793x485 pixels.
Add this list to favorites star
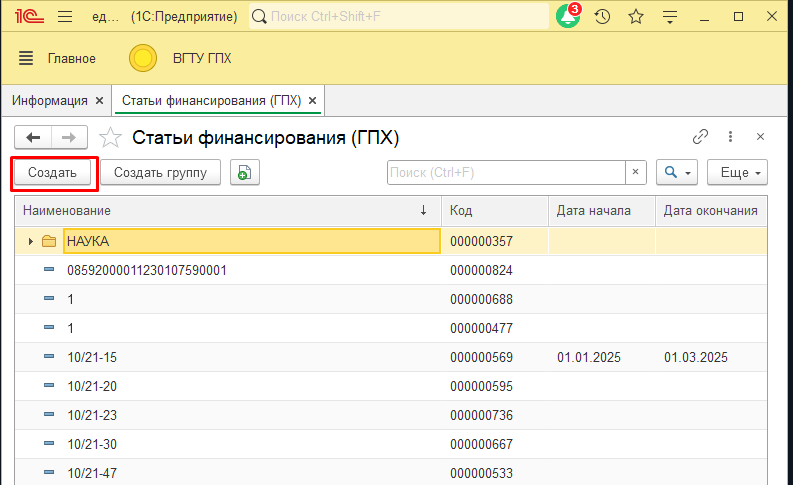(x=112, y=138)
